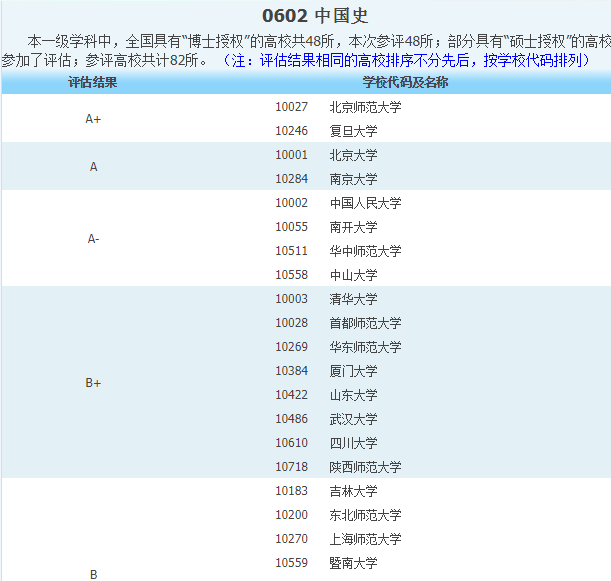Select the 复旦大学 entry
This screenshot has height=581, width=611.
tap(353, 131)
